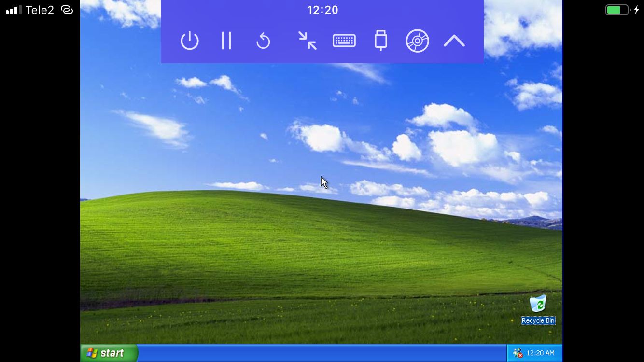The image size is (644, 362).
Task: Click the Recycle Bin text label
Action: 538,320
